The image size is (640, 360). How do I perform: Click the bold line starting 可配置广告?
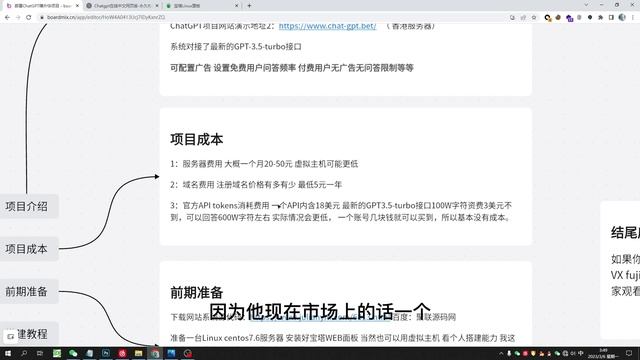click(292, 68)
